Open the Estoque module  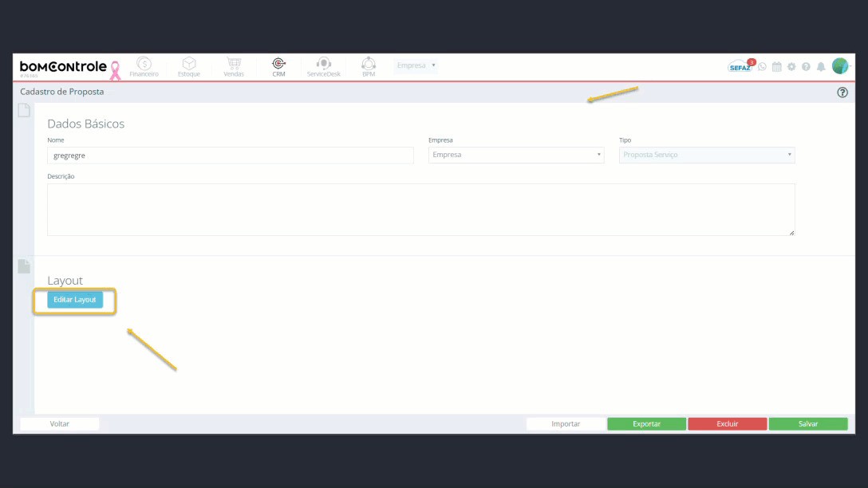(x=189, y=67)
